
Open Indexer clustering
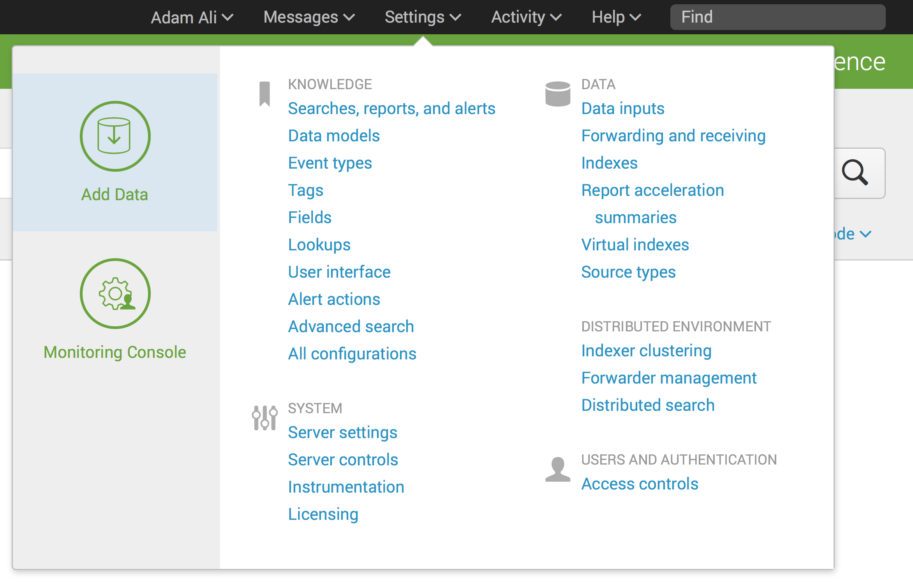click(647, 351)
